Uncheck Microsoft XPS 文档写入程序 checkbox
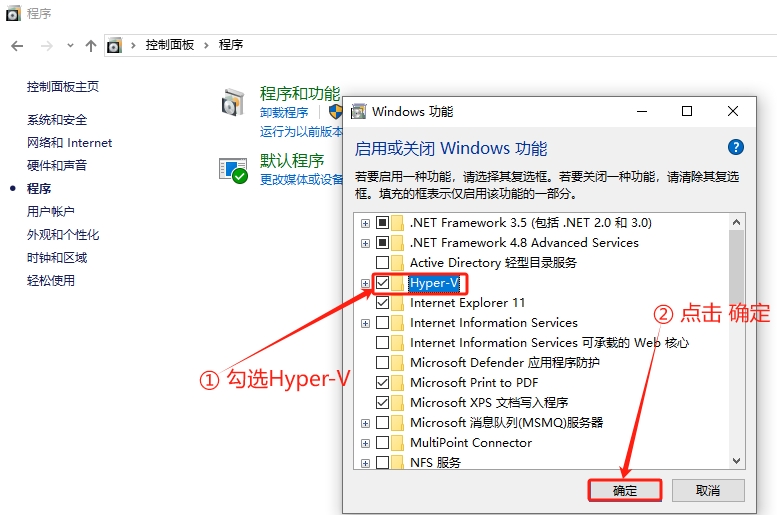The height and width of the screenshot is (515, 777). (x=383, y=402)
